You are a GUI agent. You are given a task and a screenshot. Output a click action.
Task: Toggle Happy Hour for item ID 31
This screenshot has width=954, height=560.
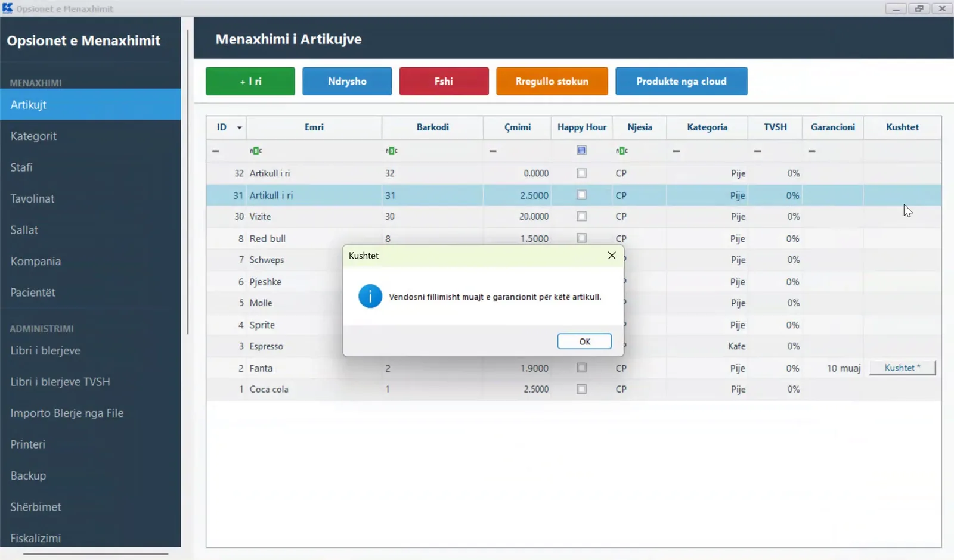click(x=581, y=195)
